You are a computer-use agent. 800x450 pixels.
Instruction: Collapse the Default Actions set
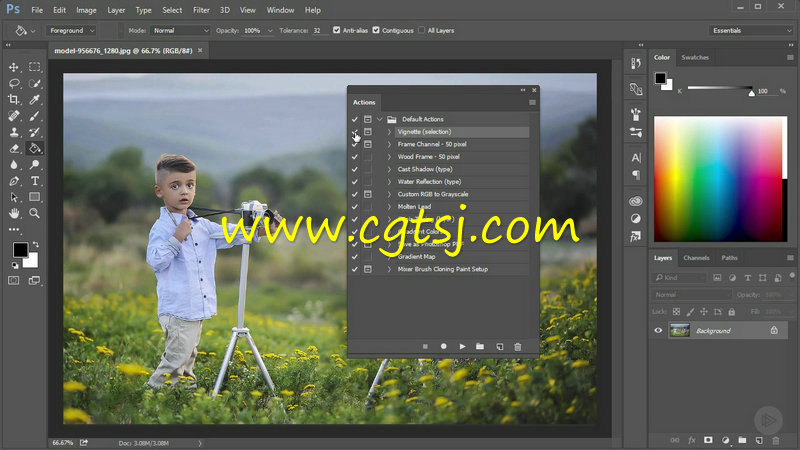380,119
